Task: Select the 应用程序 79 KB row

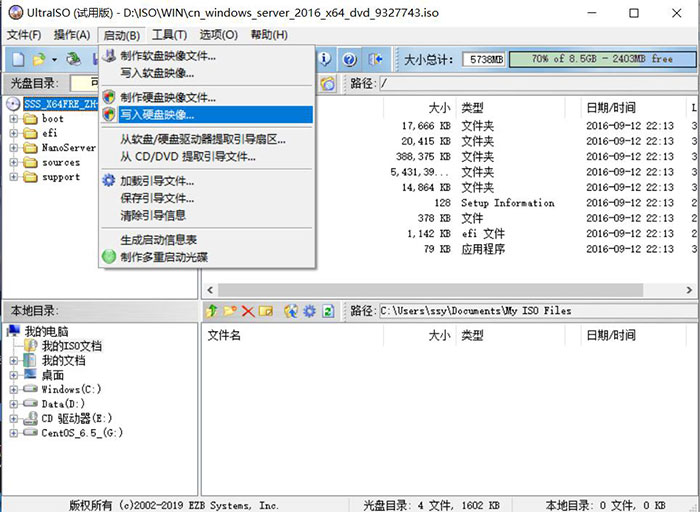Action: (449, 249)
